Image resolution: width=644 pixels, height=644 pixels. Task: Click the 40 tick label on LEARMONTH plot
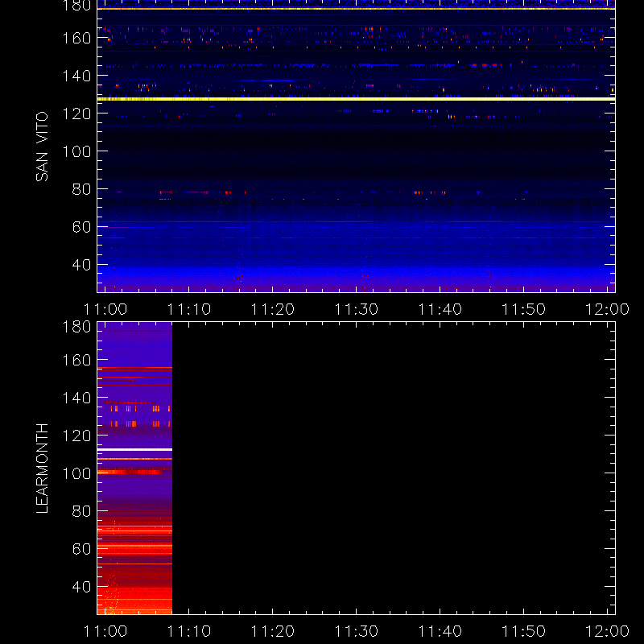81,587
